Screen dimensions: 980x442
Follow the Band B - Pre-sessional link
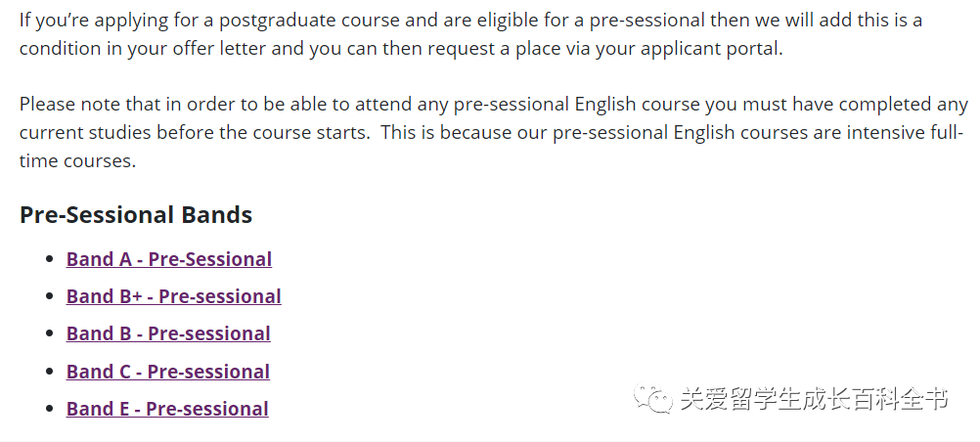[168, 333]
